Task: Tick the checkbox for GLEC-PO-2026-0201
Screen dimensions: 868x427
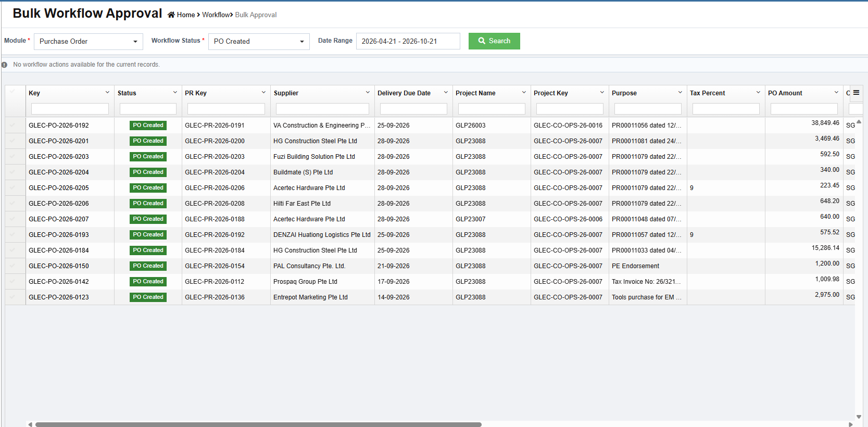Action: click(x=12, y=141)
